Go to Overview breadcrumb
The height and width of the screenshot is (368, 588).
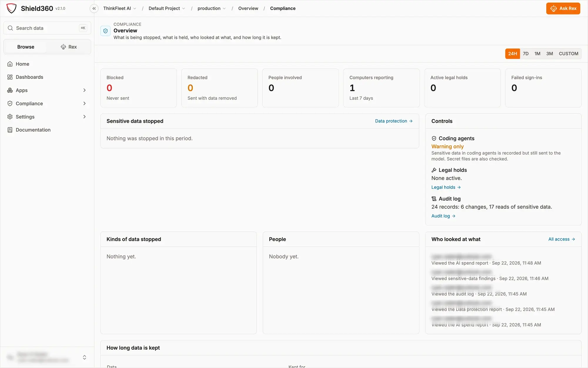[248, 9]
